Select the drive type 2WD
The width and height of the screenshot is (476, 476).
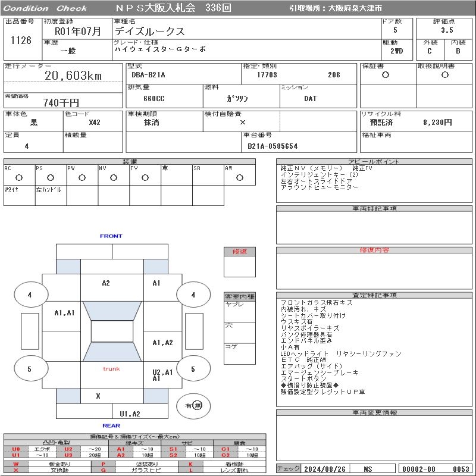click(x=397, y=51)
